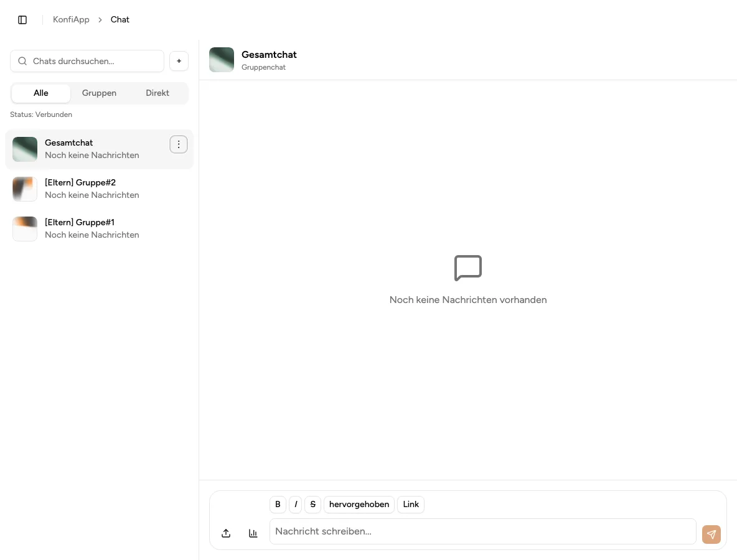
Task: Toggle the sidebar panel icon
Action: tap(22, 20)
